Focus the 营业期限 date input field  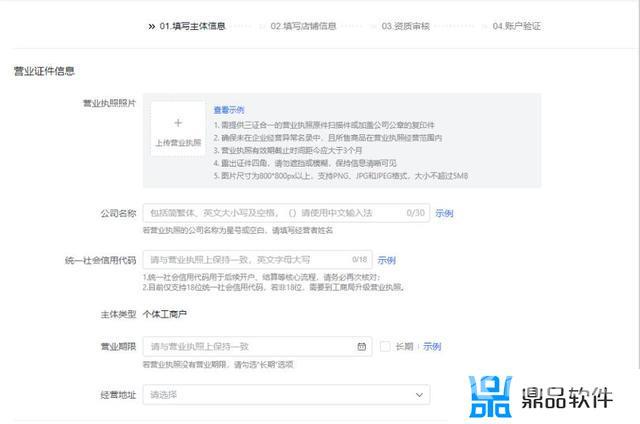click(x=258, y=346)
